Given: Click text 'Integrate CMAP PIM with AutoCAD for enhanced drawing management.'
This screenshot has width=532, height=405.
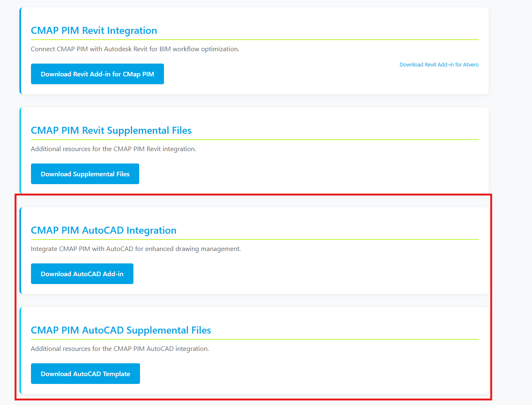Looking at the screenshot, I should pyautogui.click(x=136, y=249).
